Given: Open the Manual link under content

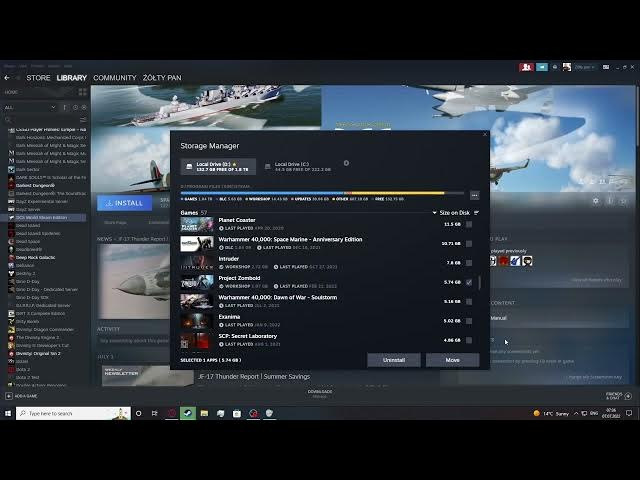Looking at the screenshot, I should [498, 318].
